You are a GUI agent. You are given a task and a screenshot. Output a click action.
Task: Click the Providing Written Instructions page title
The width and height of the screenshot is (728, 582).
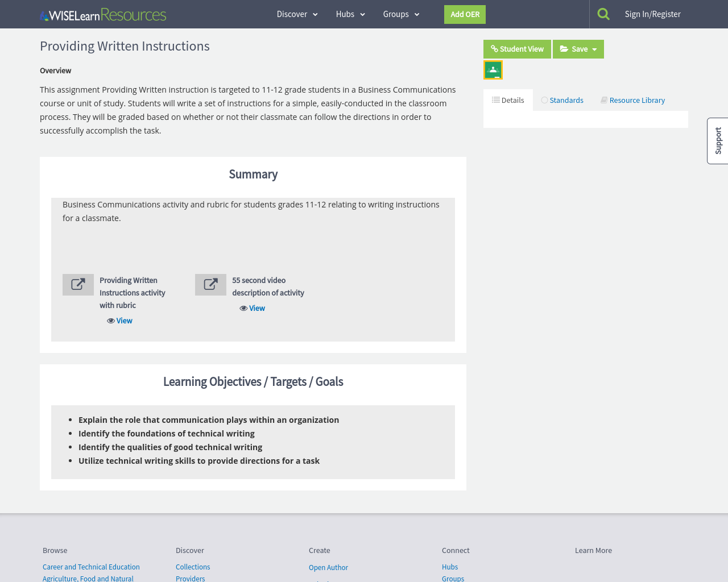[x=125, y=46]
